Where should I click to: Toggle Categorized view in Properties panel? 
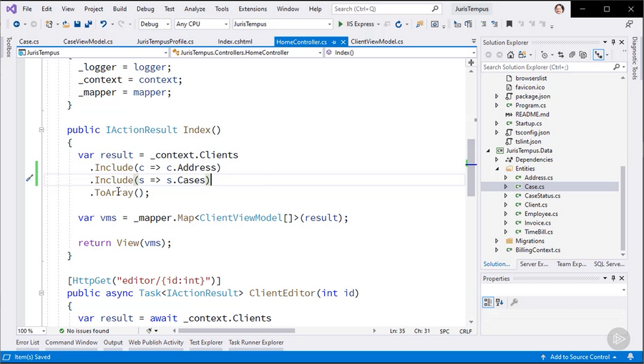click(x=488, y=302)
